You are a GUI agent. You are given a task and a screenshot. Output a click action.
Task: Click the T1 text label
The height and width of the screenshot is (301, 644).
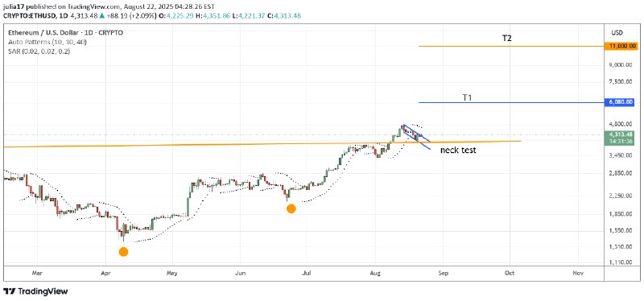pos(467,97)
